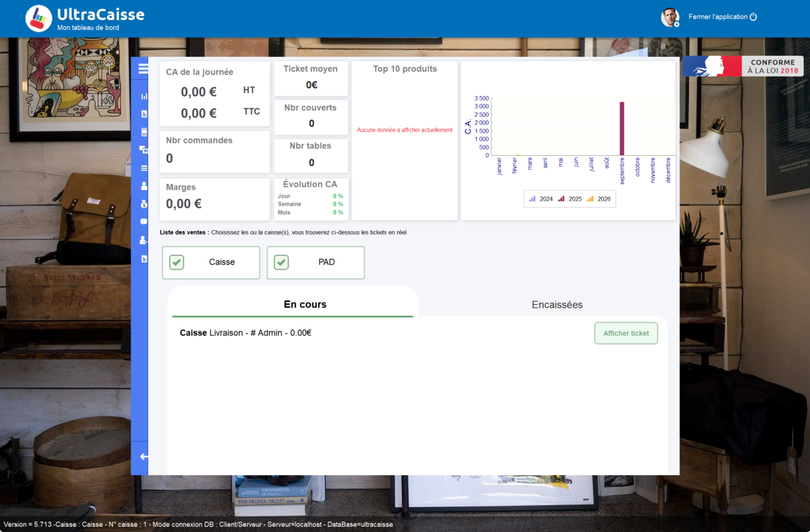This screenshot has width=810, height=532.
Task: Click the back arrow in sidebar
Action: point(144,456)
